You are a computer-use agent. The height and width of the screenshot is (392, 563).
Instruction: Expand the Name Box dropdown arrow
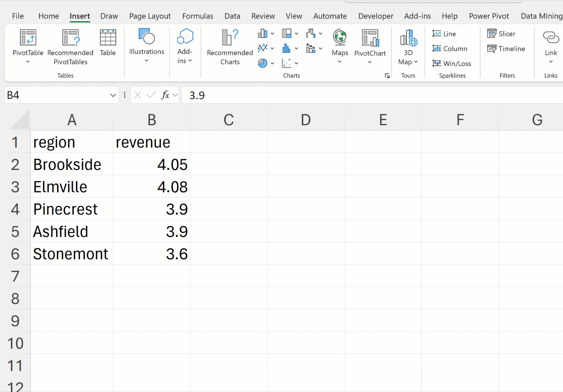coord(113,95)
